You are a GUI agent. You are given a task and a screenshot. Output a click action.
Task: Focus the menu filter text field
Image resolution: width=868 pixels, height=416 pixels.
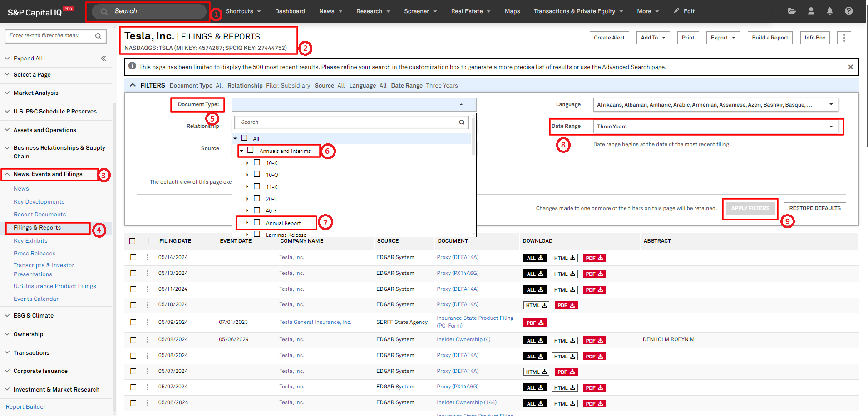[x=50, y=36]
